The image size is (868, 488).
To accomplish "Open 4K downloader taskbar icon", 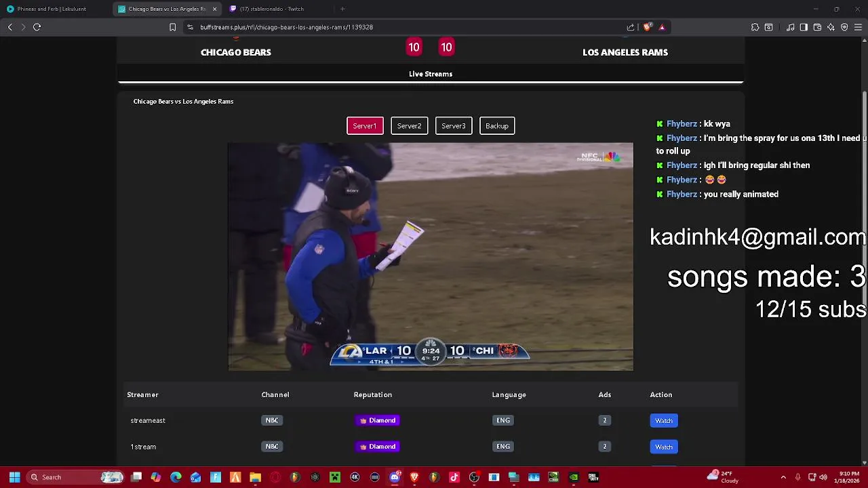I will 355,477.
